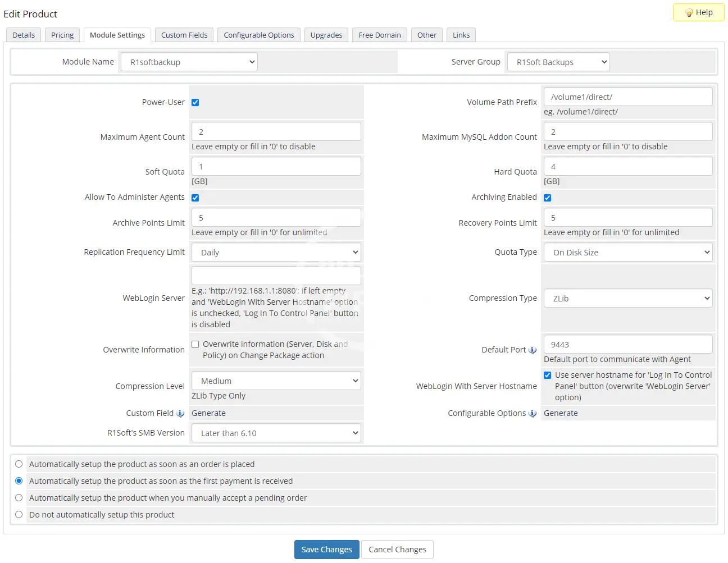Uncheck the Power-User checkbox
Image resolution: width=728 pixels, height=563 pixels.
[x=195, y=103]
